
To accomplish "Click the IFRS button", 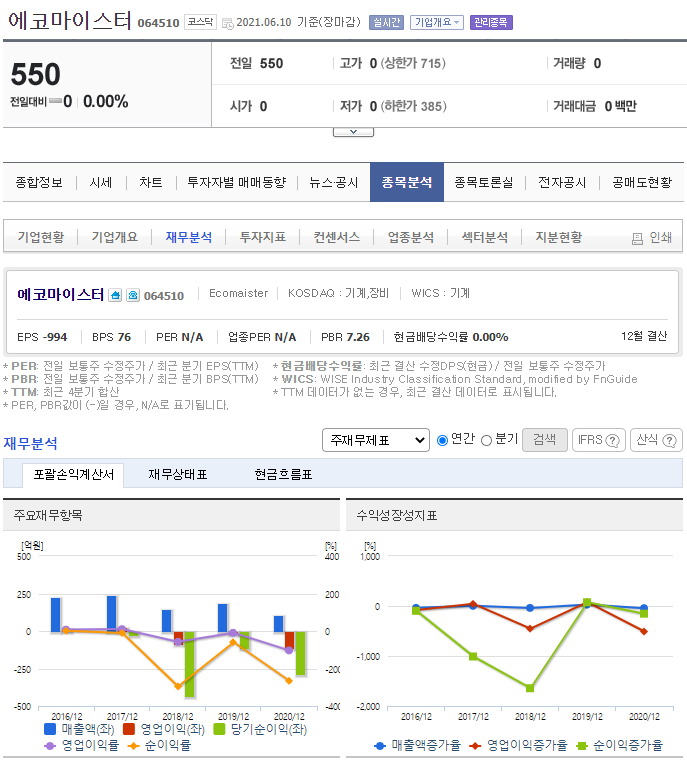I will (599, 440).
